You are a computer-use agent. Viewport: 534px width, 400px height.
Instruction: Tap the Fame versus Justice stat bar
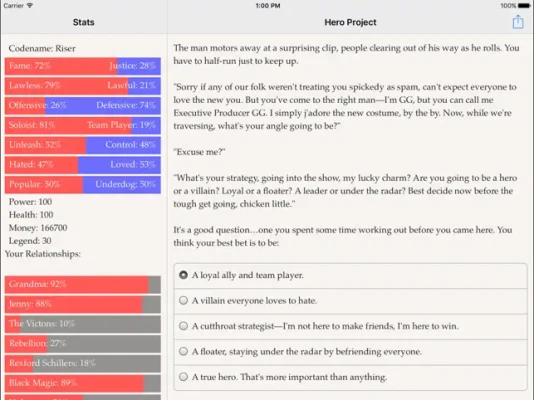tap(83, 66)
